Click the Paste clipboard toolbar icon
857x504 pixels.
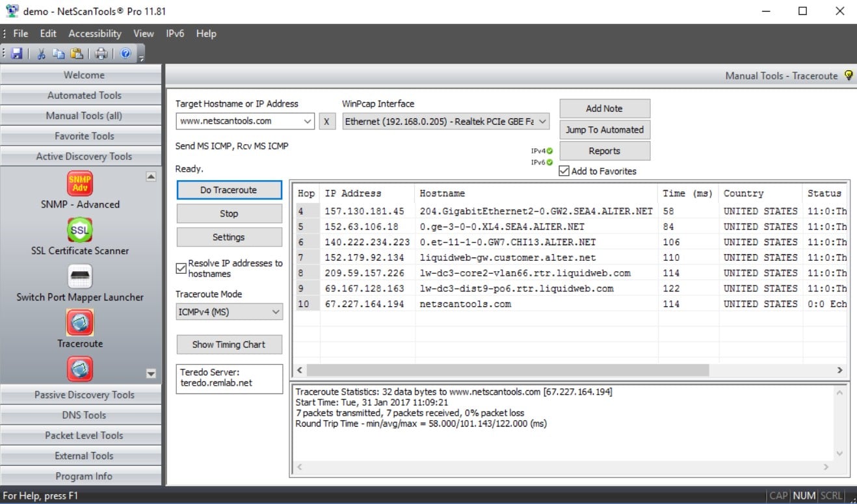77,53
